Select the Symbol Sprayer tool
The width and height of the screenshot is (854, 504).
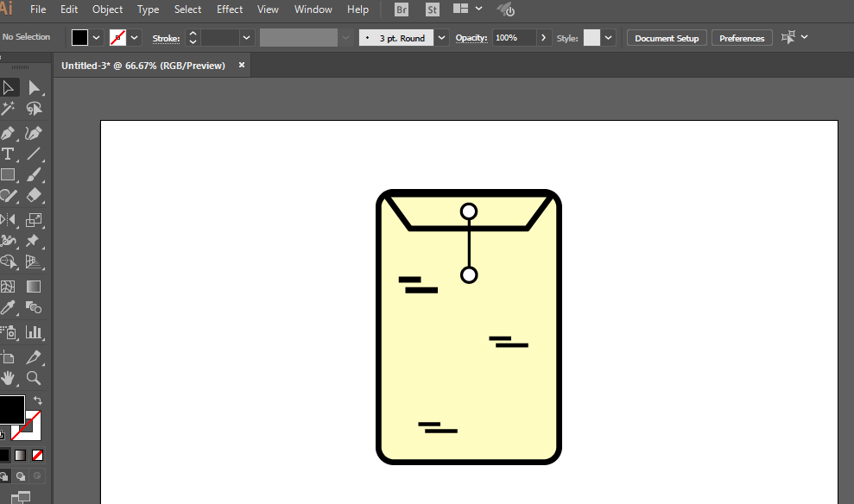pyautogui.click(x=8, y=332)
